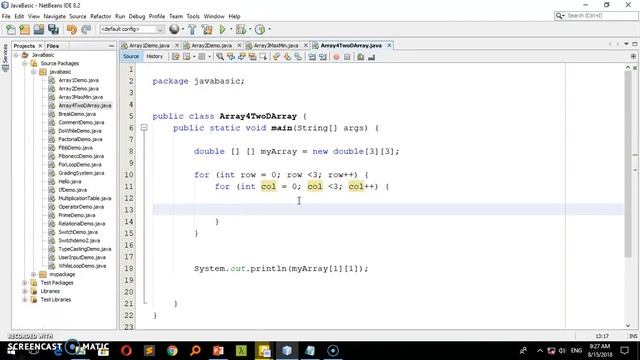This screenshot has width=640, height=360.
Task: Open the default config combo box
Action: click(132, 29)
